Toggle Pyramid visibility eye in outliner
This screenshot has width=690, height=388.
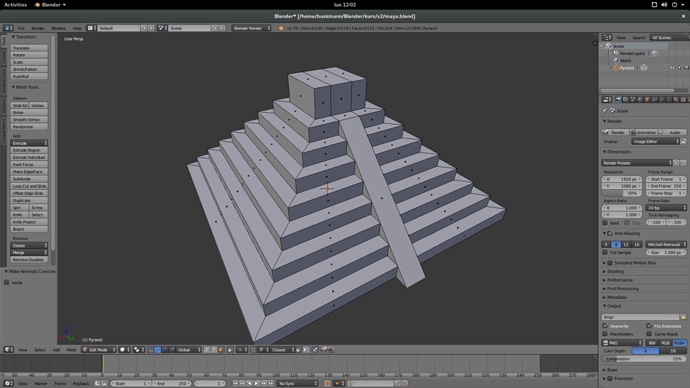[672, 68]
